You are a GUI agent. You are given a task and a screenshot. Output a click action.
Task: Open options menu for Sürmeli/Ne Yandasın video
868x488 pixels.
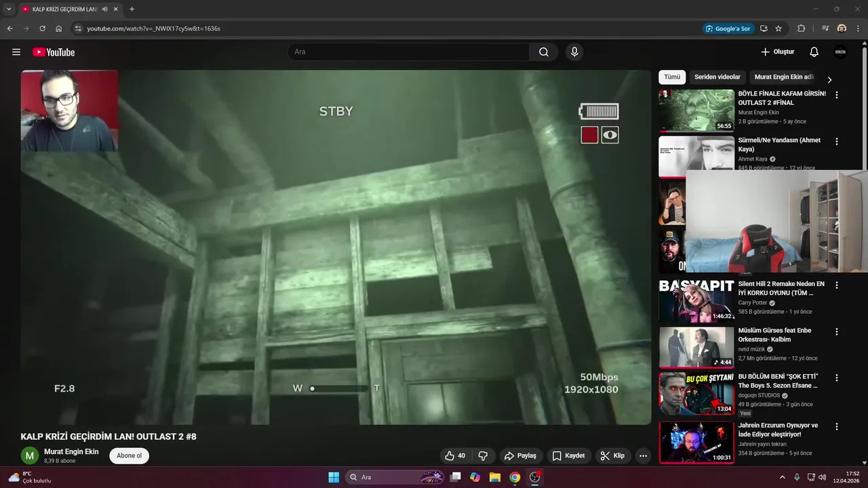836,142
